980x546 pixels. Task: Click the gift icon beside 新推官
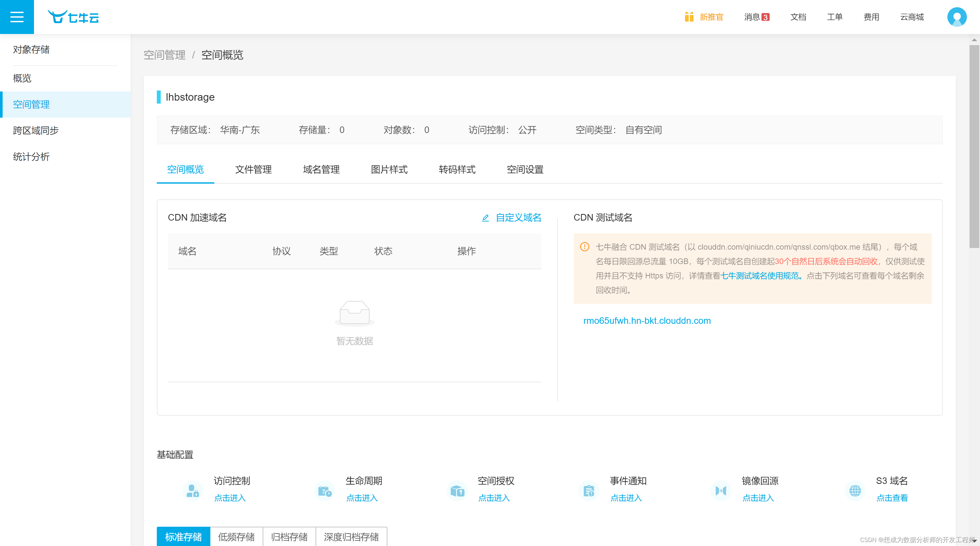point(689,17)
